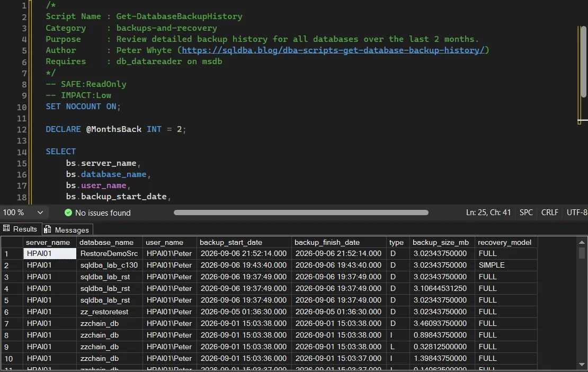Click the @MonthsBack variable in DECLARE line
This screenshot has width=588, height=372.
point(113,129)
